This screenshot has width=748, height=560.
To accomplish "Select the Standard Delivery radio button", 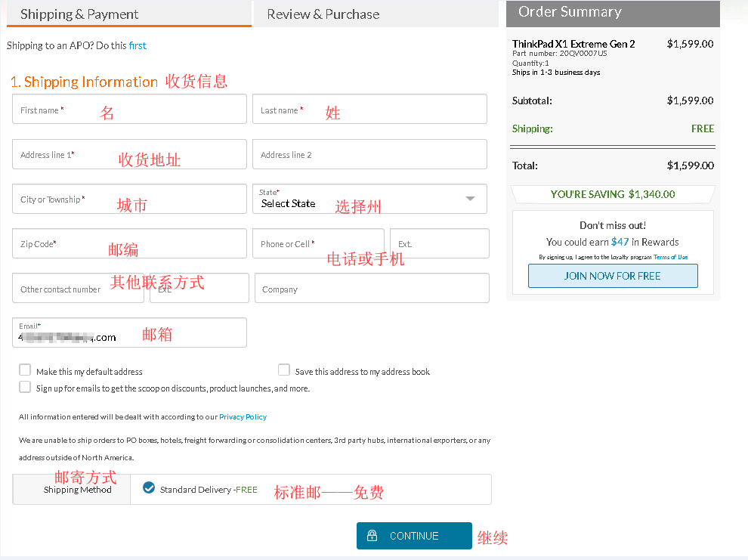I will click(149, 488).
